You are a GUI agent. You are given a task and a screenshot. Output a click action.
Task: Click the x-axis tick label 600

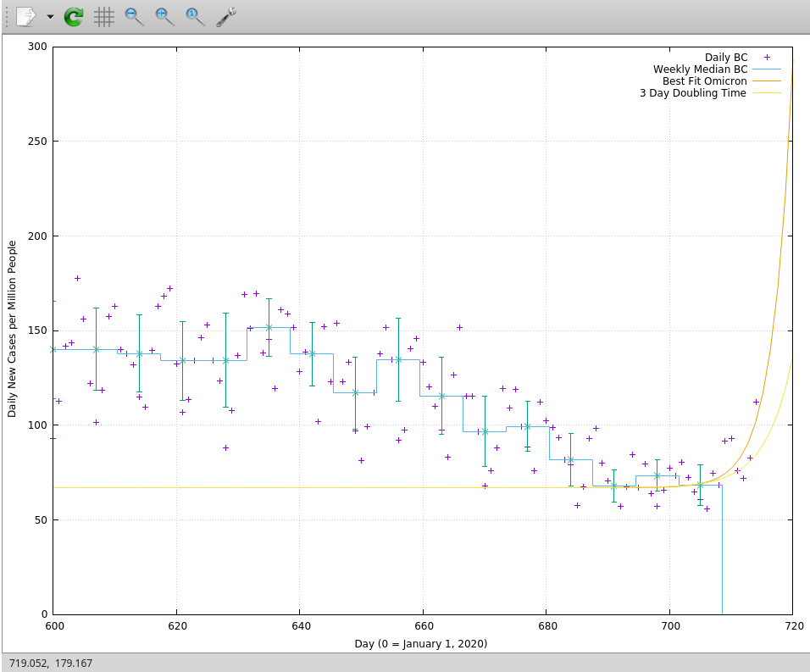point(54,626)
